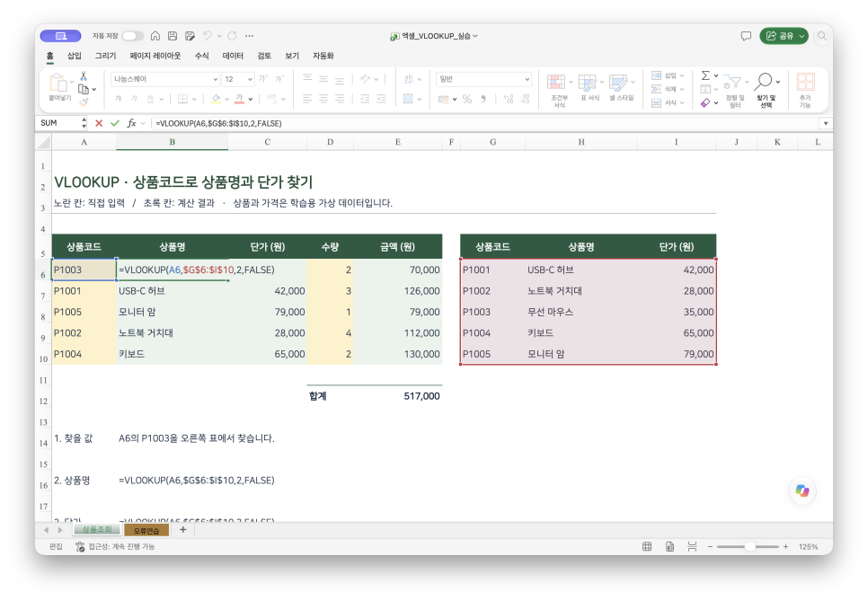Click the Percent style icon

pyautogui.click(x=467, y=99)
